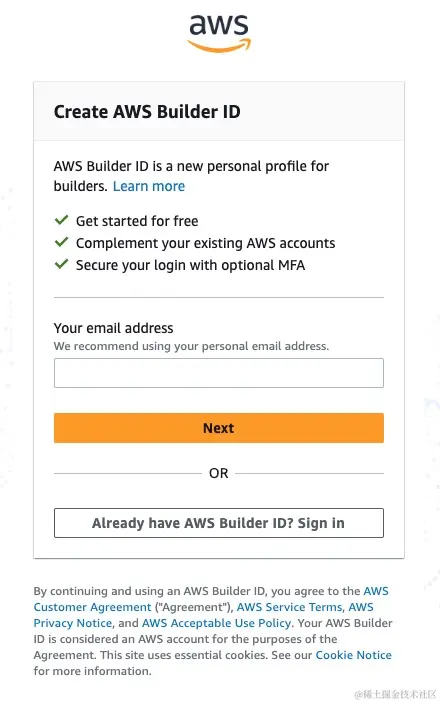Select Already have AWS Builder ID? Sign in
Viewport: 440px width, 703px height.
click(x=219, y=523)
